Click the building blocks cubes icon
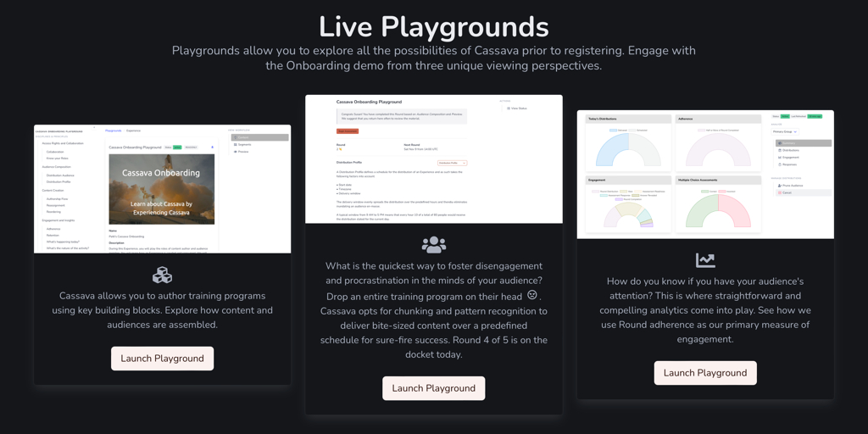This screenshot has height=434, width=868. (162, 275)
